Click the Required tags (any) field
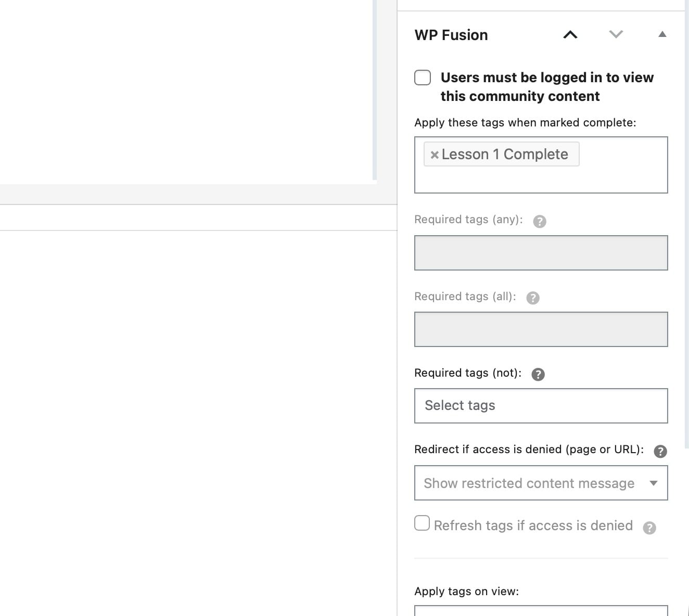This screenshot has height=616, width=689. 541,253
